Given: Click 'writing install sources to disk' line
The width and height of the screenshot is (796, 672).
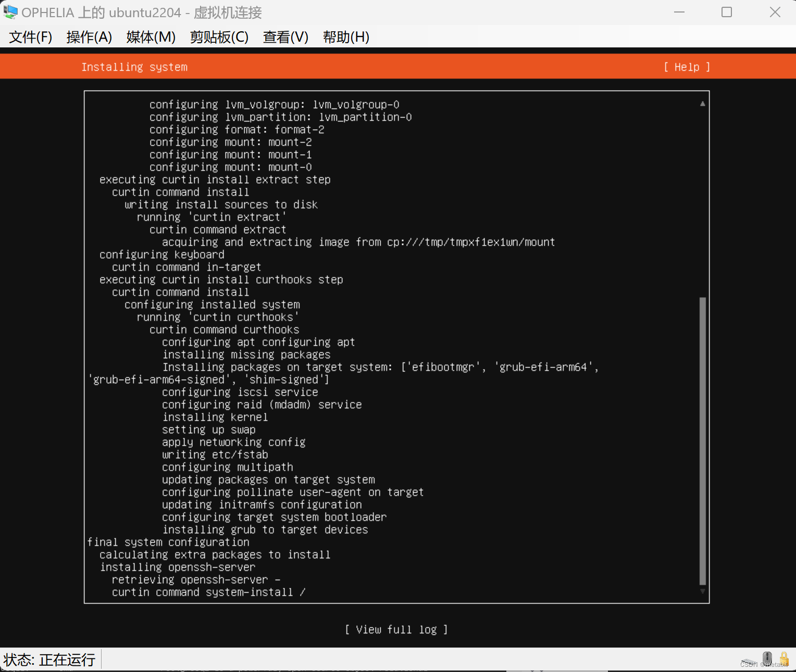Looking at the screenshot, I should tap(221, 205).
